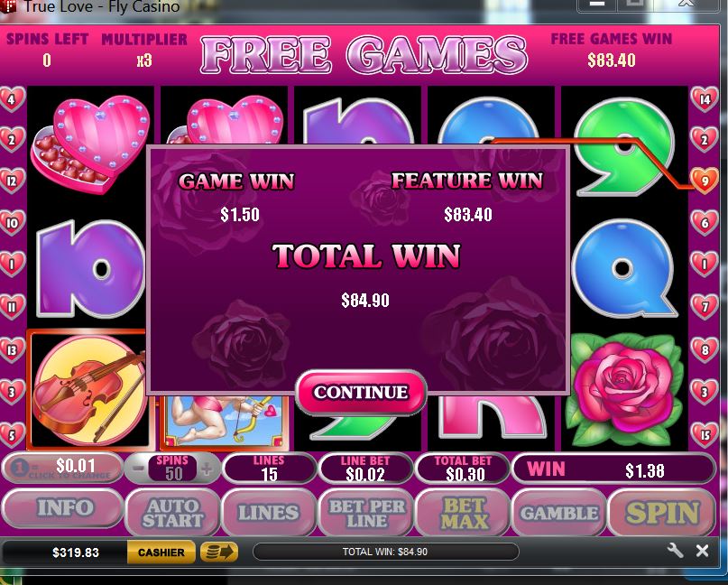Decrease auto spins with minus button
The height and width of the screenshot is (585, 728).
click(x=138, y=469)
